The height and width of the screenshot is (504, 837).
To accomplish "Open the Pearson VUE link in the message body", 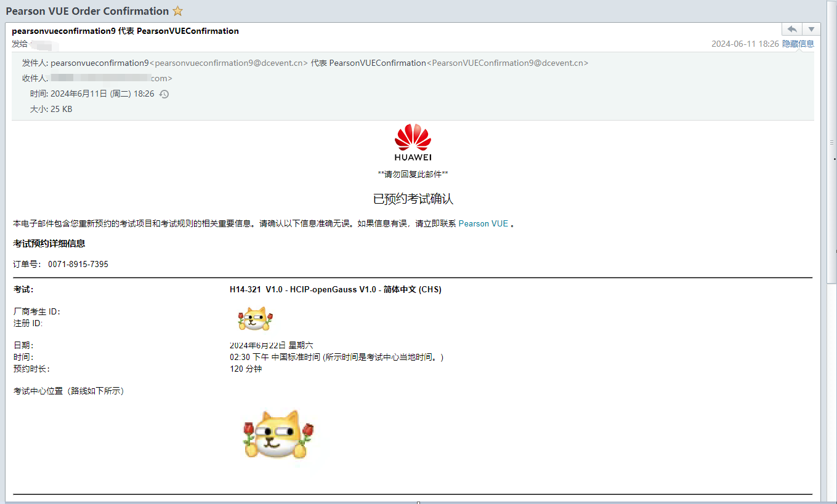I will pos(483,223).
